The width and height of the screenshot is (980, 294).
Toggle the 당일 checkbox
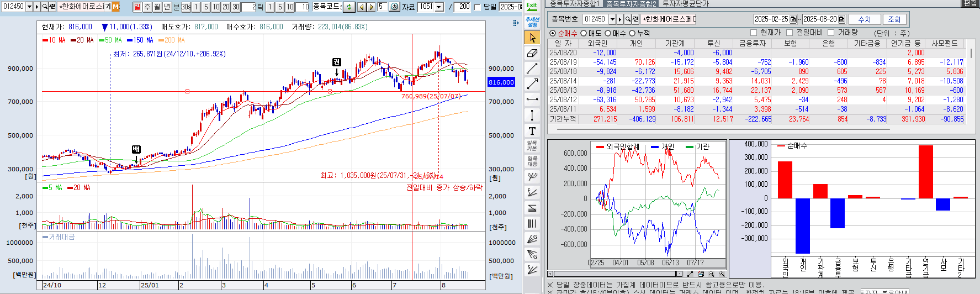pos(477,7)
